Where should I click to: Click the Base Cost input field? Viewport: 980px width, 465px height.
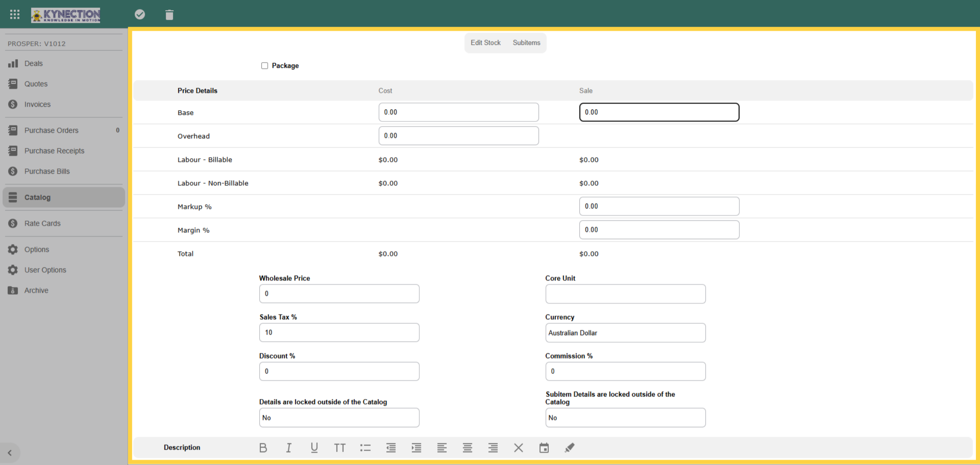(x=458, y=112)
